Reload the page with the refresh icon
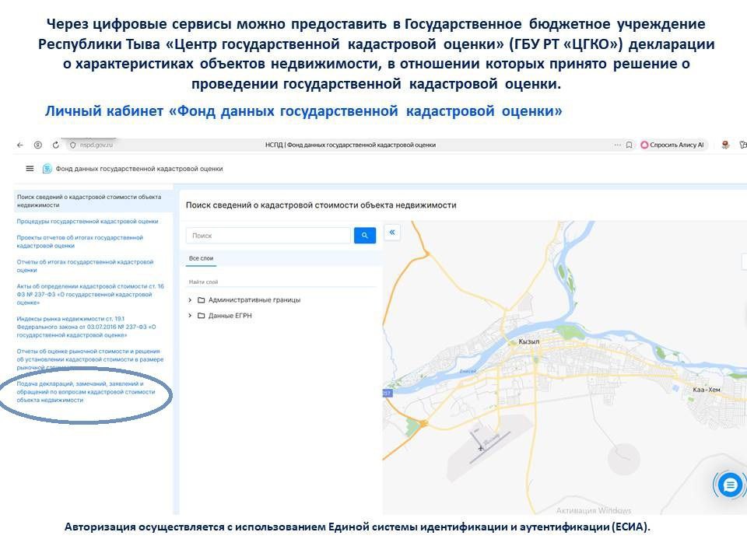 (x=56, y=145)
